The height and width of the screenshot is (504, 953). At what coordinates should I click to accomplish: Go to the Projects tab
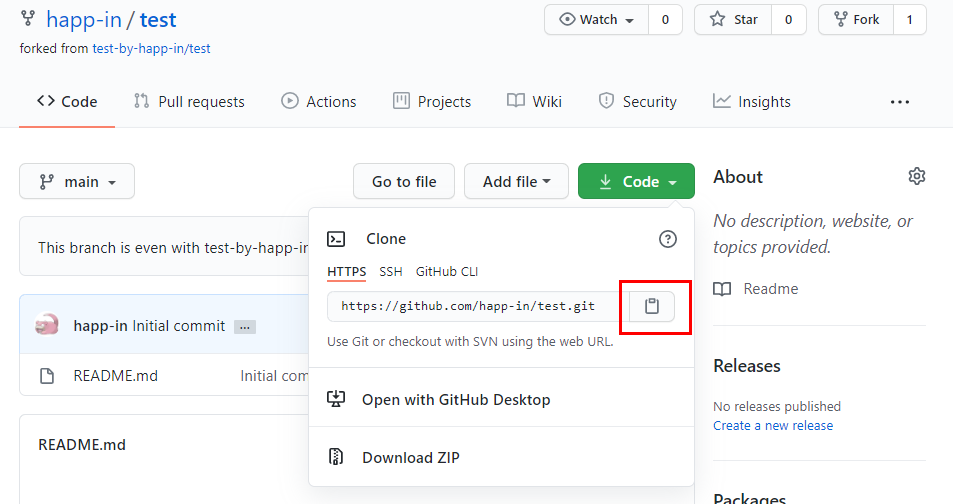432,102
